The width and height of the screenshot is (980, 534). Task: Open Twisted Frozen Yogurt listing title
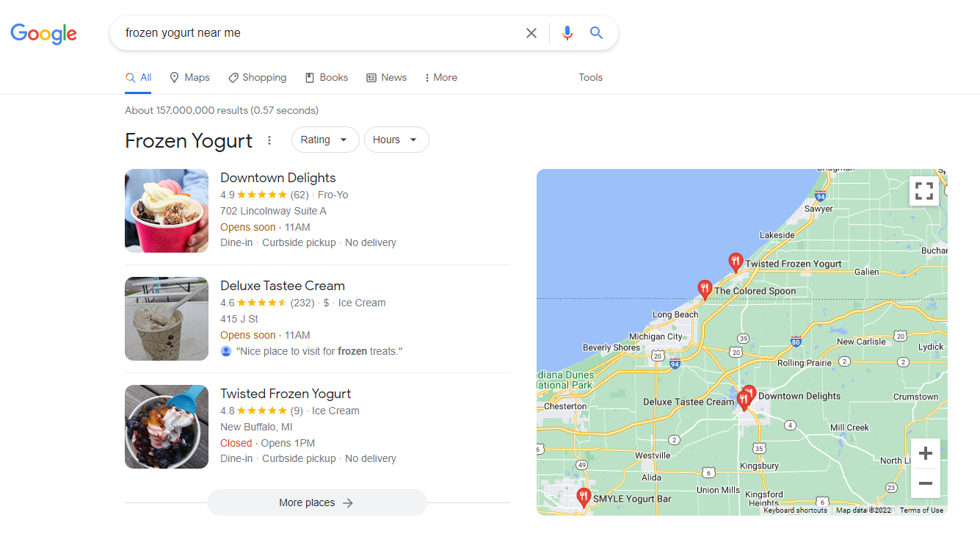(286, 394)
